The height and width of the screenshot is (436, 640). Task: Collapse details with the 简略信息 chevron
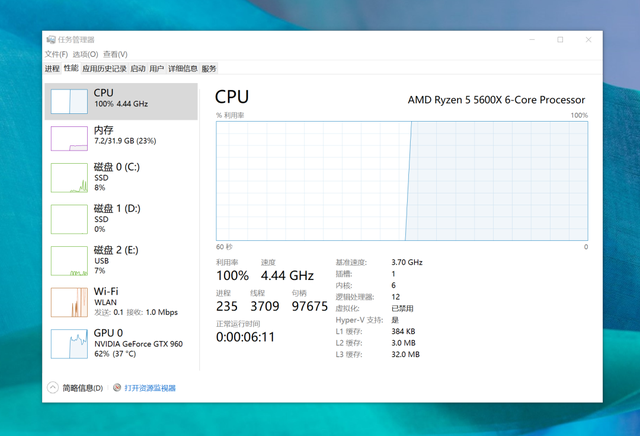[x=53, y=387]
